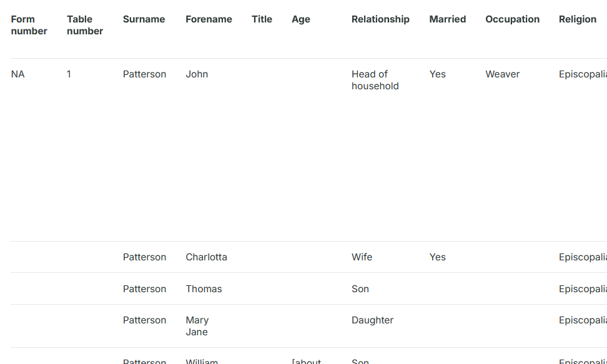
Task: Click the Form number column header
Action: coord(29,25)
